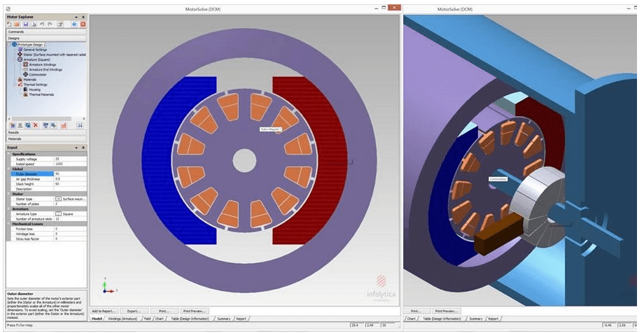
Task: Expand the Materials section bar below Results
Action: [46, 139]
